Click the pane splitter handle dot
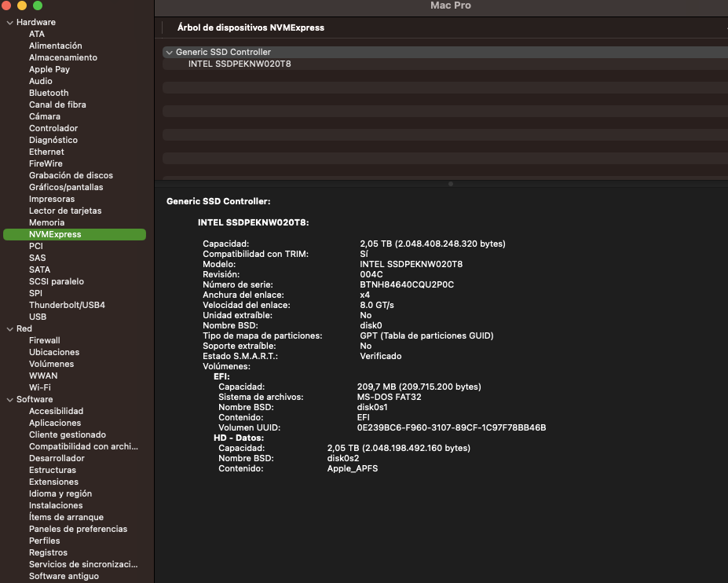Image resolution: width=728 pixels, height=583 pixels. point(450,184)
